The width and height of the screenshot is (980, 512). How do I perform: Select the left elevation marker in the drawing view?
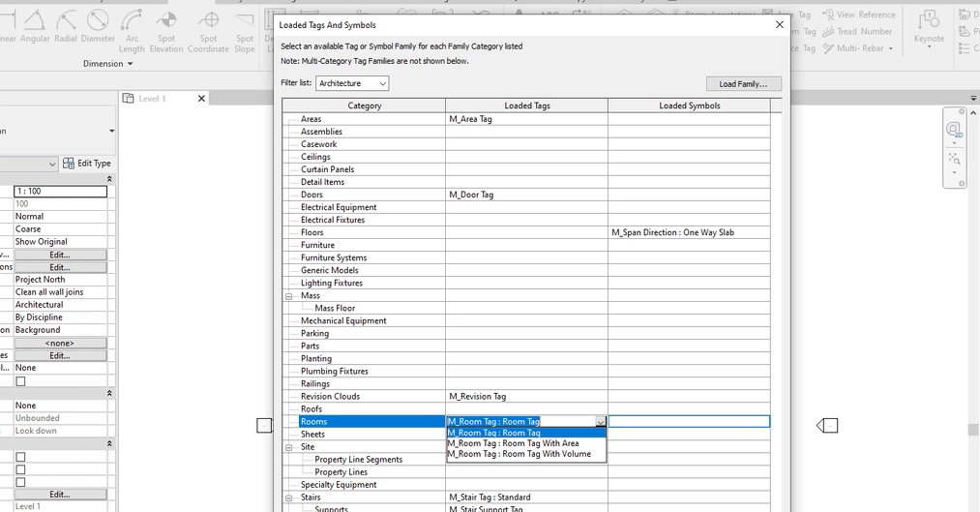coord(264,425)
